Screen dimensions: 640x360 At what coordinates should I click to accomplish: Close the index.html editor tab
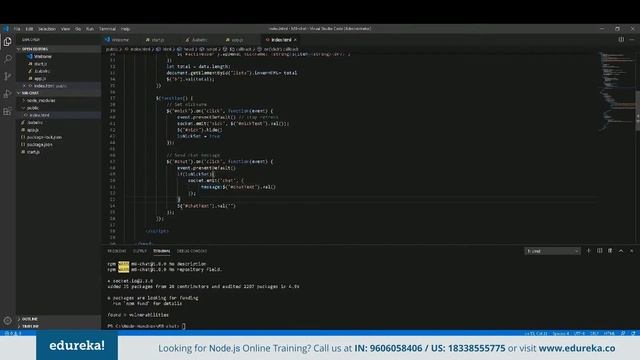[x=295, y=40]
